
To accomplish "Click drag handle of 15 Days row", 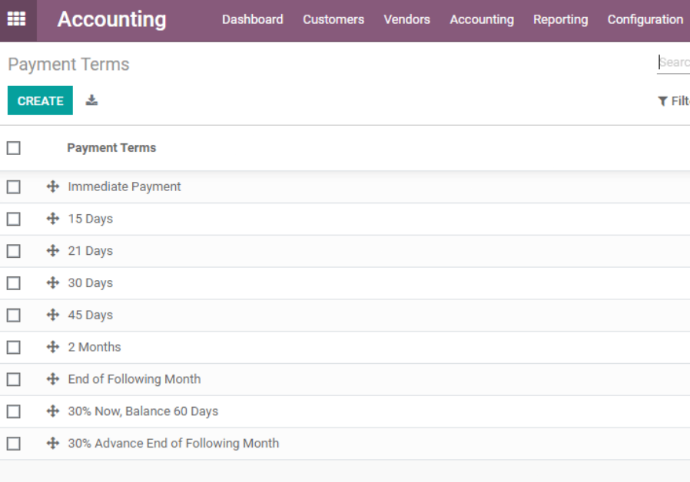I will coord(53,218).
